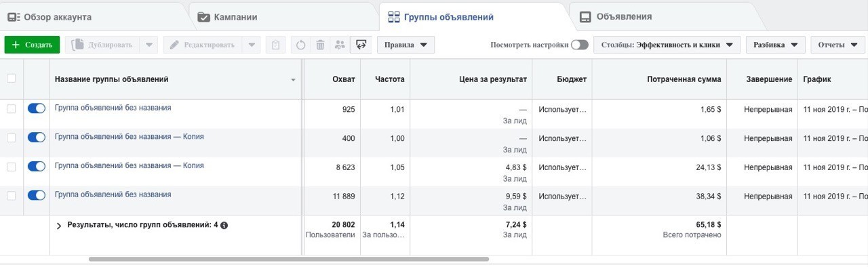
Task: Click the clipboard paste icon
Action: [x=275, y=45]
